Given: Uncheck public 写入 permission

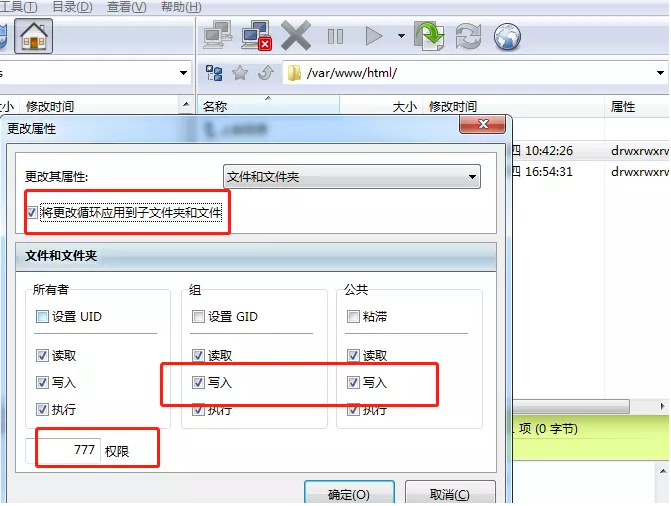Looking at the screenshot, I should pyautogui.click(x=353, y=382).
